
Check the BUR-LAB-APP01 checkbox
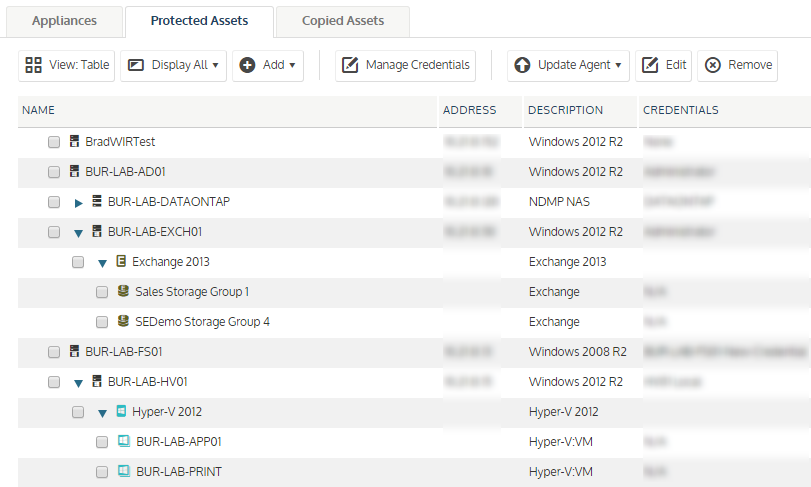coord(102,442)
